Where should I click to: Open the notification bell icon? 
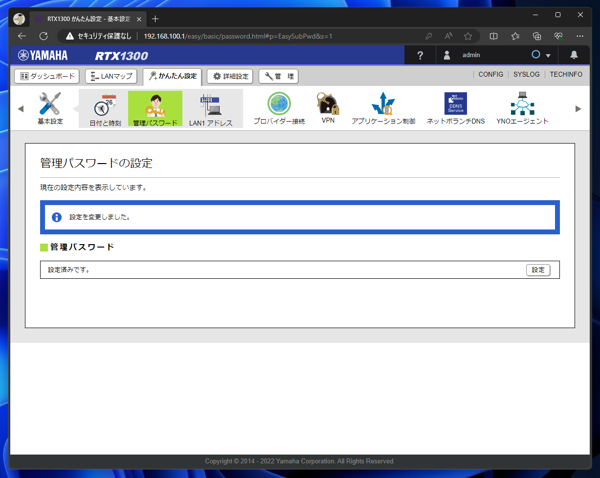point(574,55)
